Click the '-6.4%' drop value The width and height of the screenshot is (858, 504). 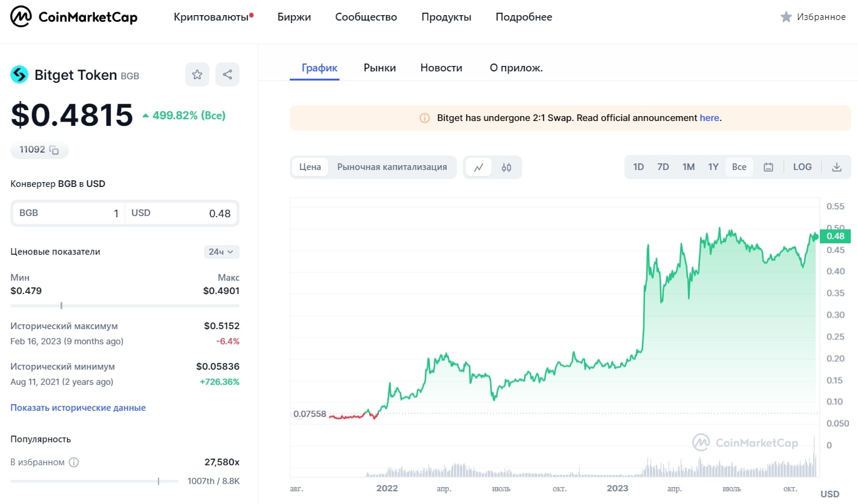pyautogui.click(x=228, y=341)
